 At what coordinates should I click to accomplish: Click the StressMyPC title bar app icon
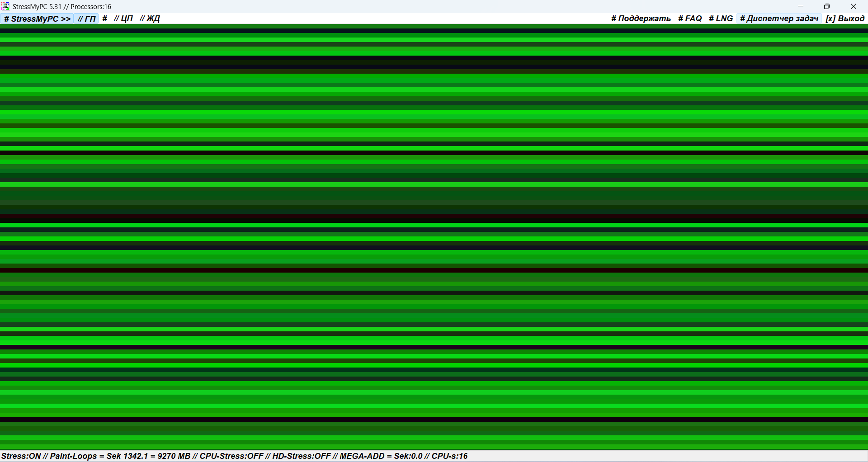click(5, 6)
